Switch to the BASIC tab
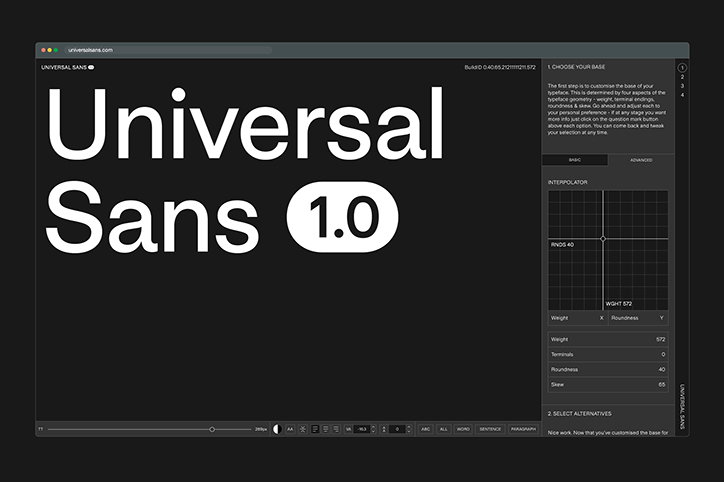724x482 pixels. click(575, 160)
